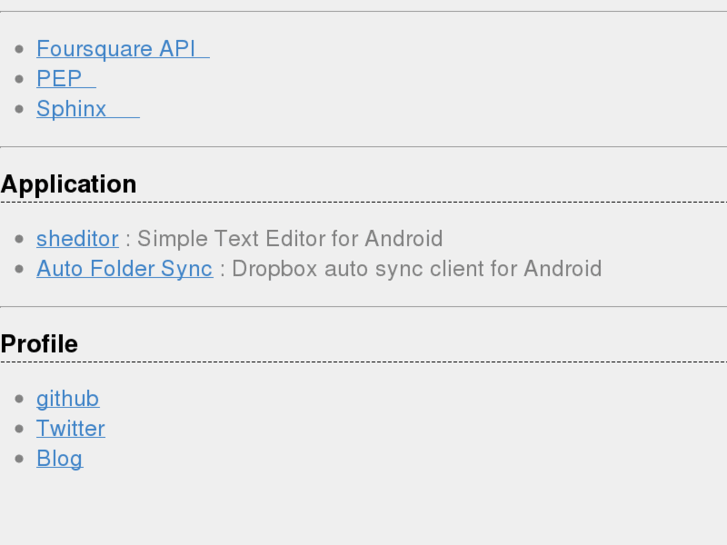Click the divider line above the Profile heading
Screen dimensions: 727x545
point(363,307)
